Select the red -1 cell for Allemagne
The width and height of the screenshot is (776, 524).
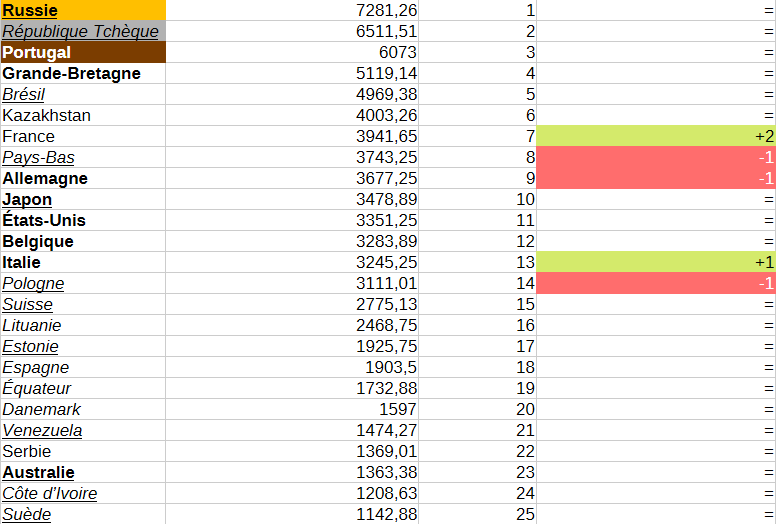(656, 178)
